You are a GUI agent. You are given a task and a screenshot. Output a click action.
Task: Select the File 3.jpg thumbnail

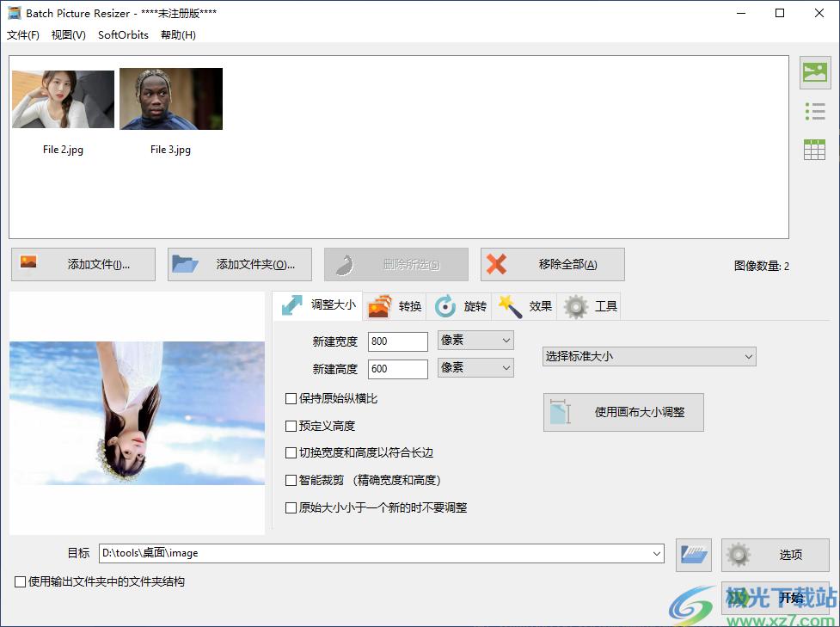[x=171, y=100]
